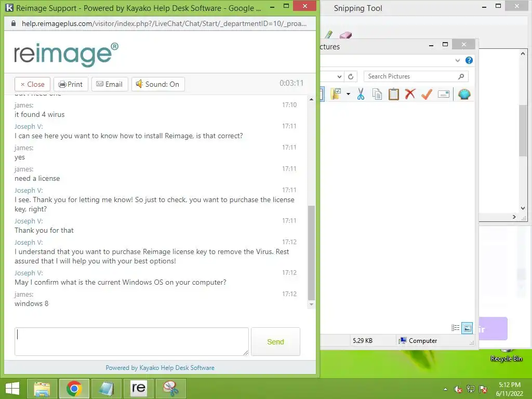Image resolution: width=532 pixels, height=399 pixels.
Task: Expand the ribbon chevron in Pictures window
Action: (457, 60)
